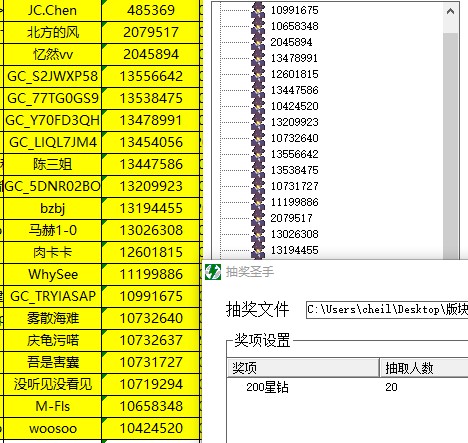Click spreadsheet cell 陈三姐
The height and width of the screenshot is (443, 468).
click(52, 164)
